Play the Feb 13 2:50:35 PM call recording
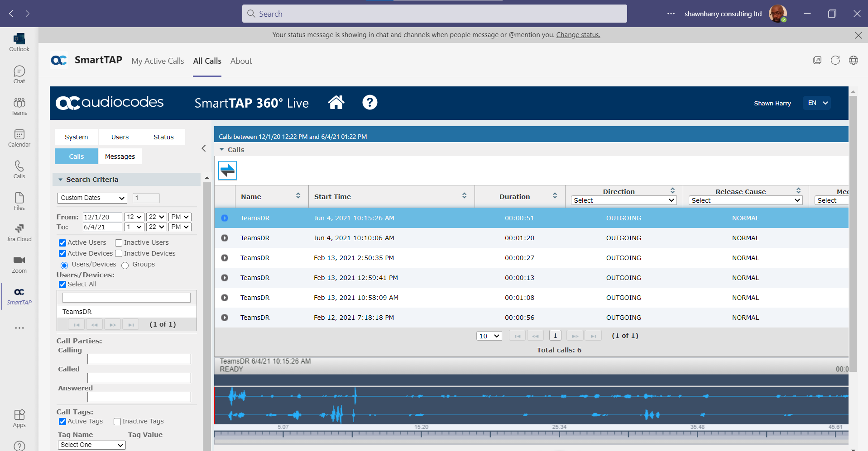Image resolution: width=868 pixels, height=451 pixels. [225, 257]
